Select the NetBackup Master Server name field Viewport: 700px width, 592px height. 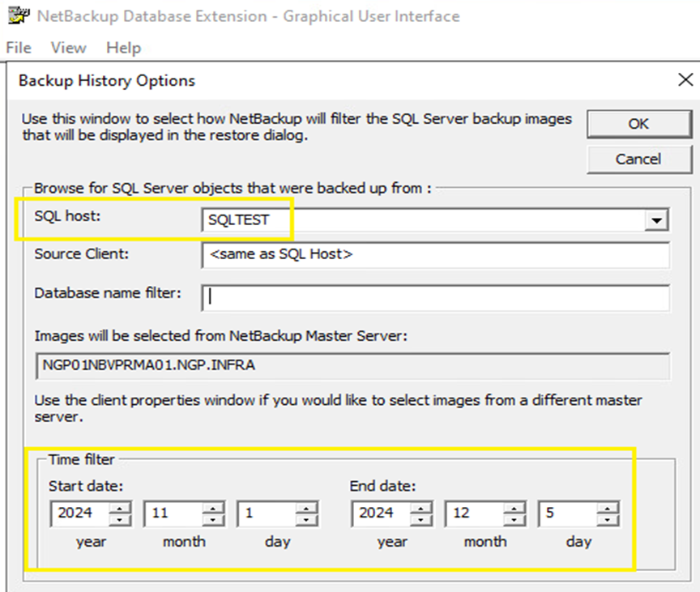pos(352,365)
